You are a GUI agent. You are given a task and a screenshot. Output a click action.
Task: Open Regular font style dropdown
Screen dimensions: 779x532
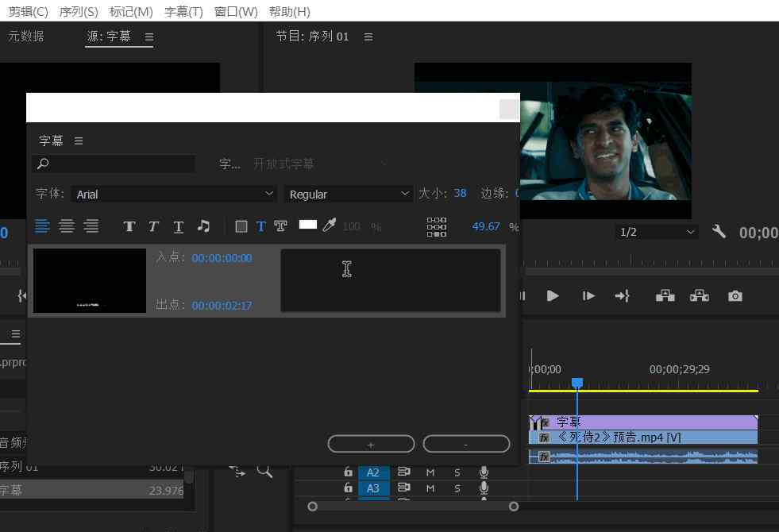pyautogui.click(x=349, y=194)
